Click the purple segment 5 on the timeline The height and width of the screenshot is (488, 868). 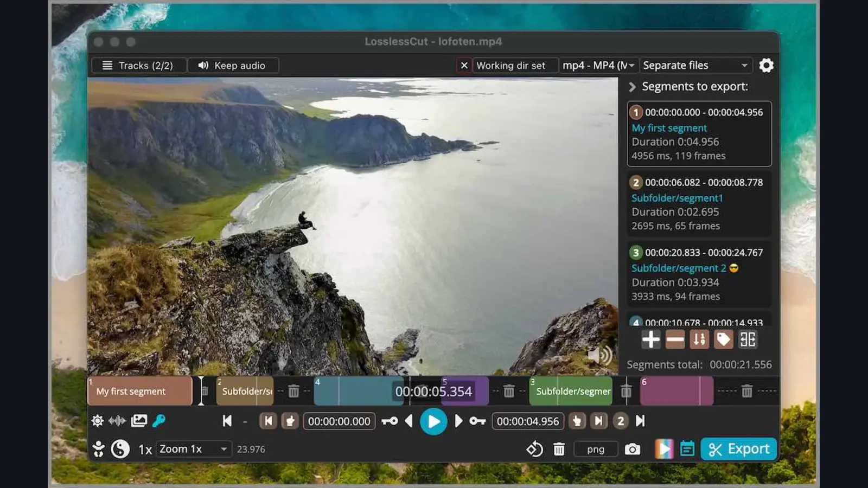click(x=464, y=391)
